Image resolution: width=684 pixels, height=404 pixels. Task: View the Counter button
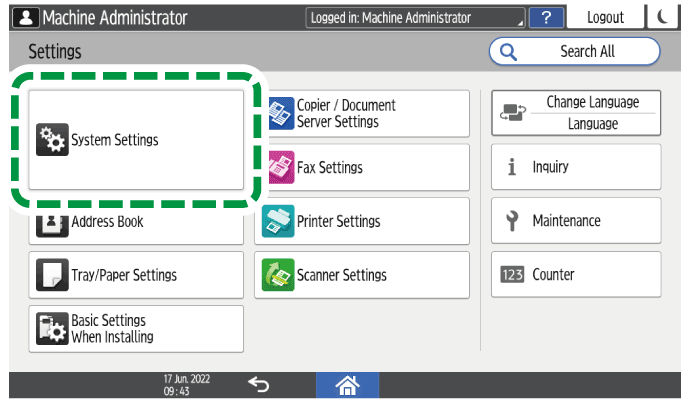click(576, 275)
